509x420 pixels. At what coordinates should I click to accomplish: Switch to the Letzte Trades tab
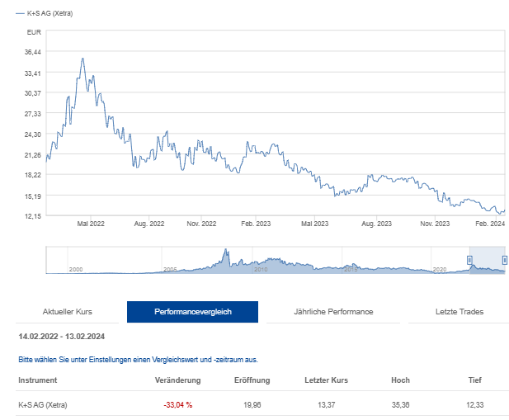pyautogui.click(x=459, y=312)
